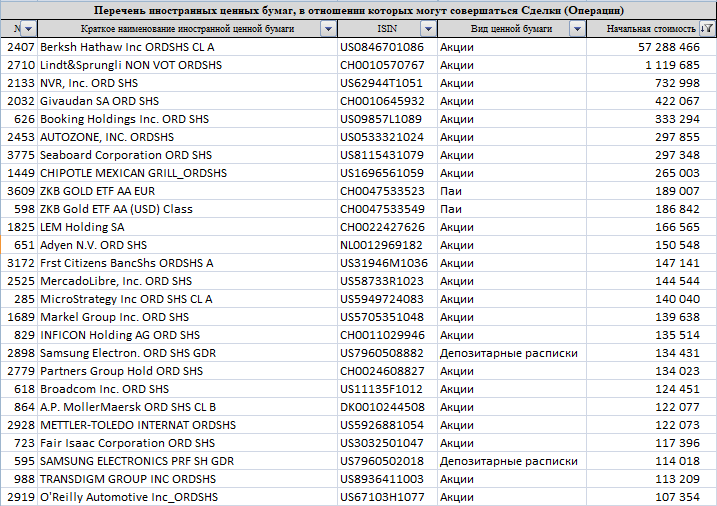Click ISIN value US62944T1051
The image size is (717, 506).
381,83
